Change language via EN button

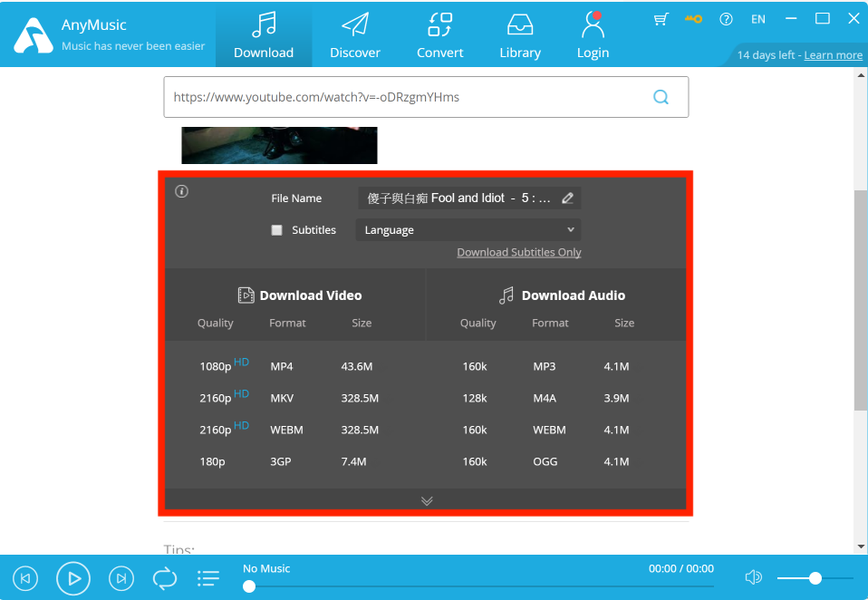click(757, 19)
